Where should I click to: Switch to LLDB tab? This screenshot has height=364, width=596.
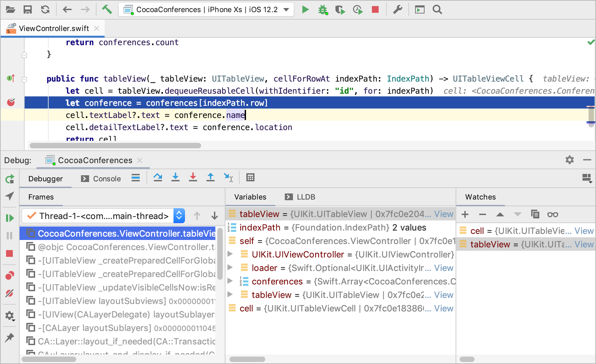300,197
